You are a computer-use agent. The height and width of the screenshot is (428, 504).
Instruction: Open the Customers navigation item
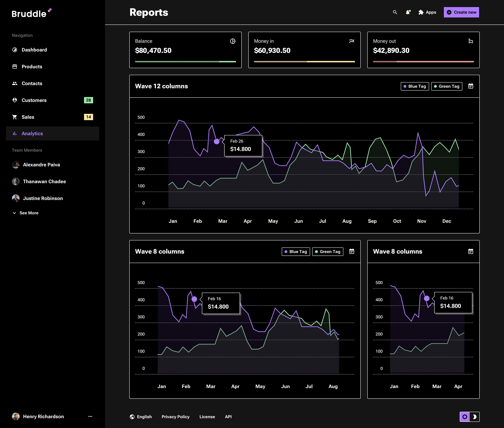(34, 100)
